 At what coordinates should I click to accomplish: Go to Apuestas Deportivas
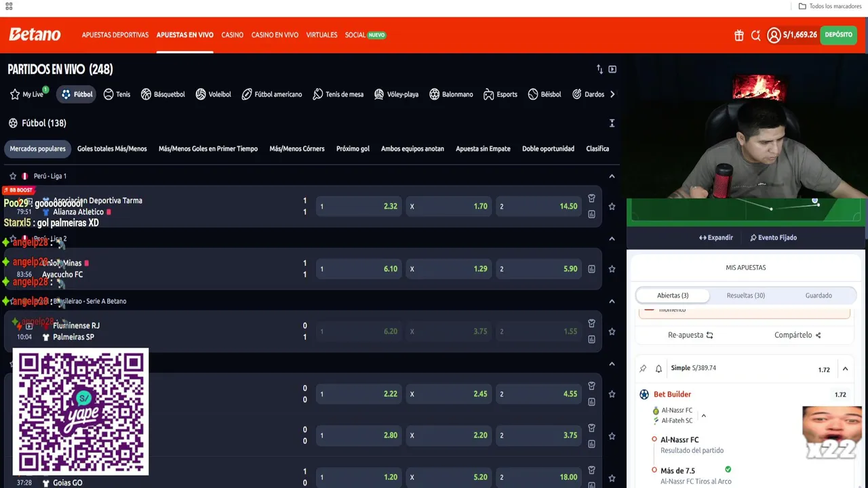point(115,35)
